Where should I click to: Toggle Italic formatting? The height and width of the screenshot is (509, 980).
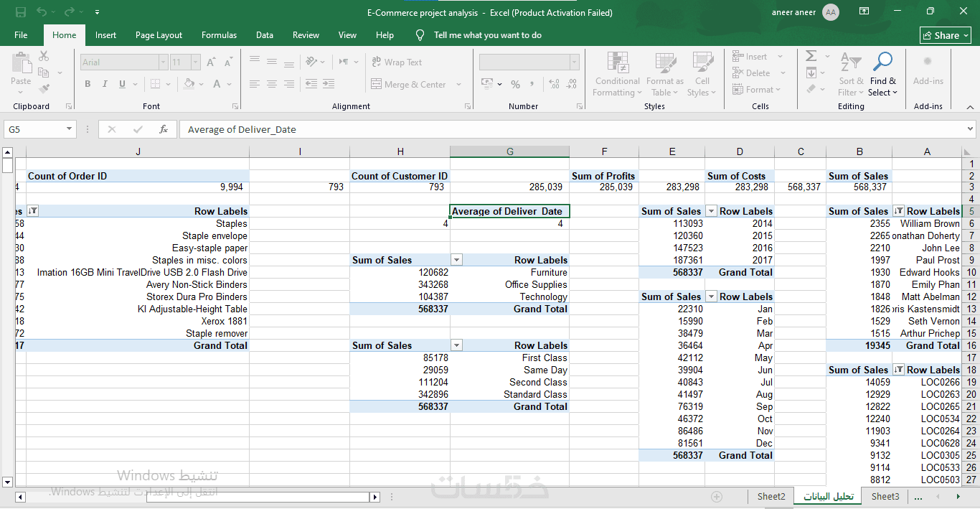click(105, 84)
